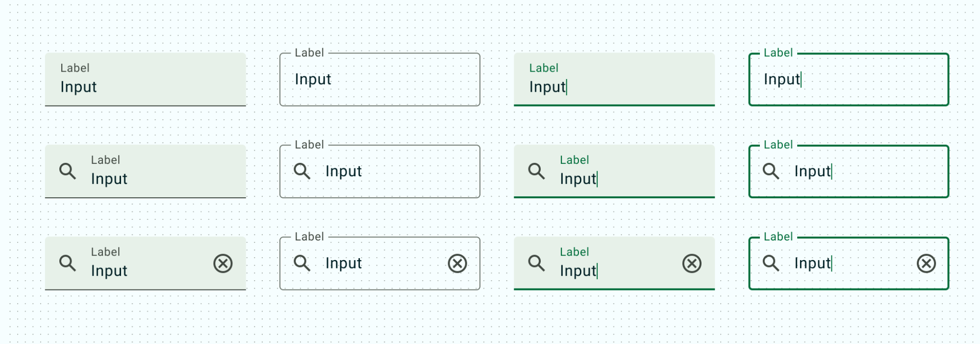Click search icon in green-underlined filled field lacking clear button
Screen dimensions: 980x344
point(536,171)
